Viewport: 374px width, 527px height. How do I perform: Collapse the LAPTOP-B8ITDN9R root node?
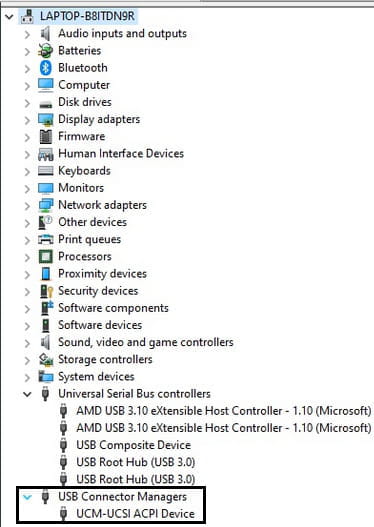click(9, 16)
